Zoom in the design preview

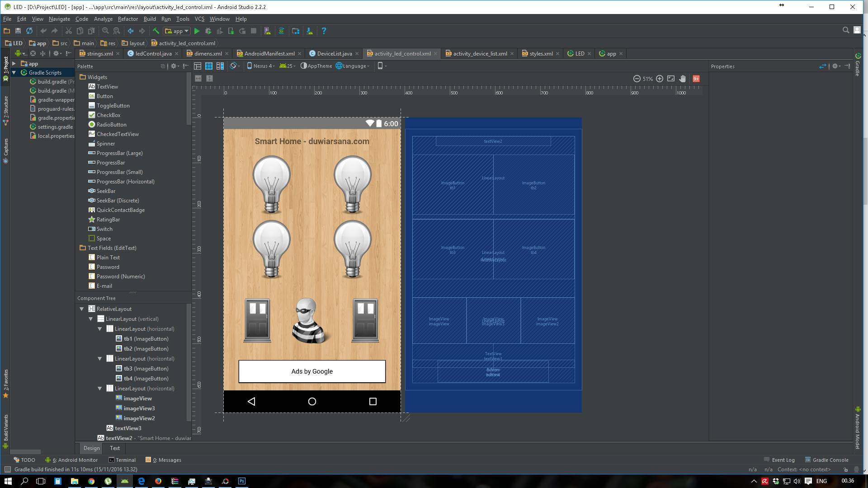coord(660,79)
